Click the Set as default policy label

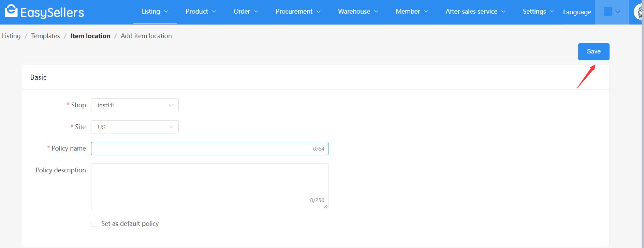click(130, 224)
